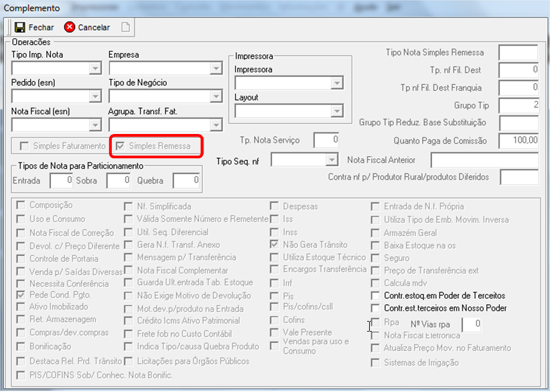Click the Quanto Paga de Comissão field
Viewport: 550px width, 392px height.
point(518,141)
